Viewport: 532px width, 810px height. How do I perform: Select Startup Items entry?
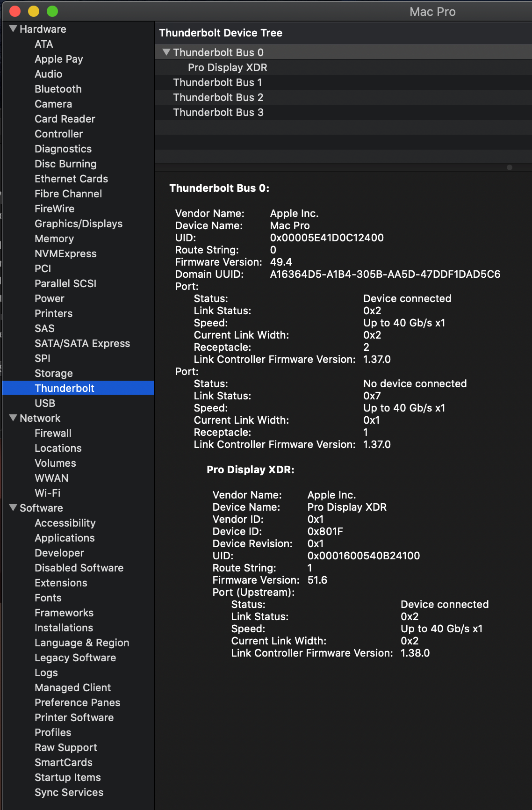coord(67,777)
